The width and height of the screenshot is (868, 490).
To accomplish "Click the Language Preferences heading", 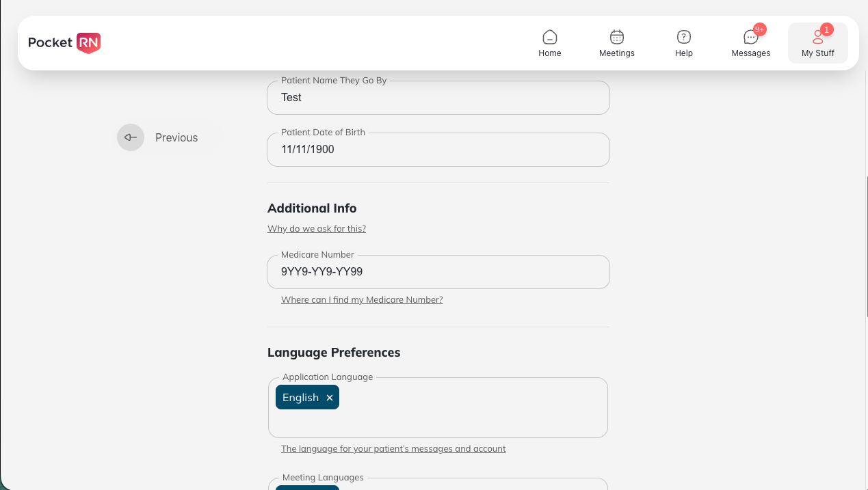I will pyautogui.click(x=334, y=353).
